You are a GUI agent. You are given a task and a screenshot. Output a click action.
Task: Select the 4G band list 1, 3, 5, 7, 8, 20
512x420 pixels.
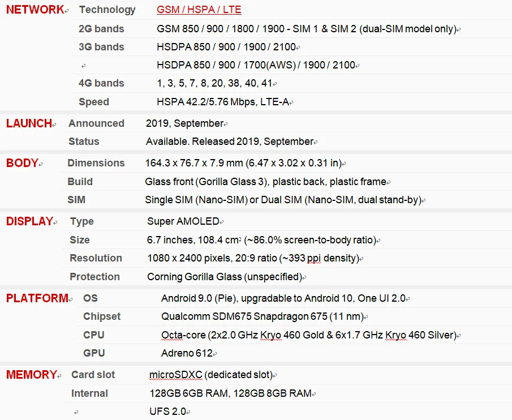[214, 83]
